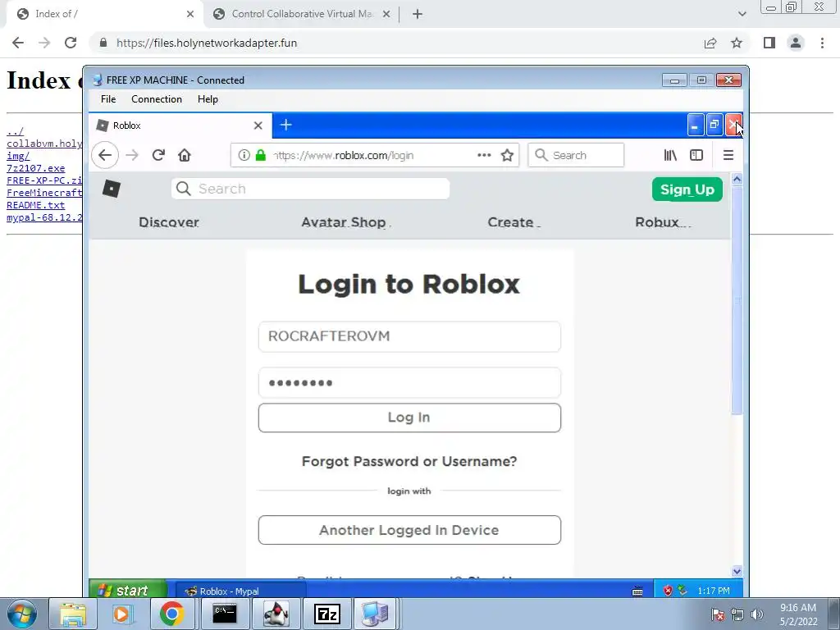Toggle the Mypal sidebar icon

click(696, 155)
